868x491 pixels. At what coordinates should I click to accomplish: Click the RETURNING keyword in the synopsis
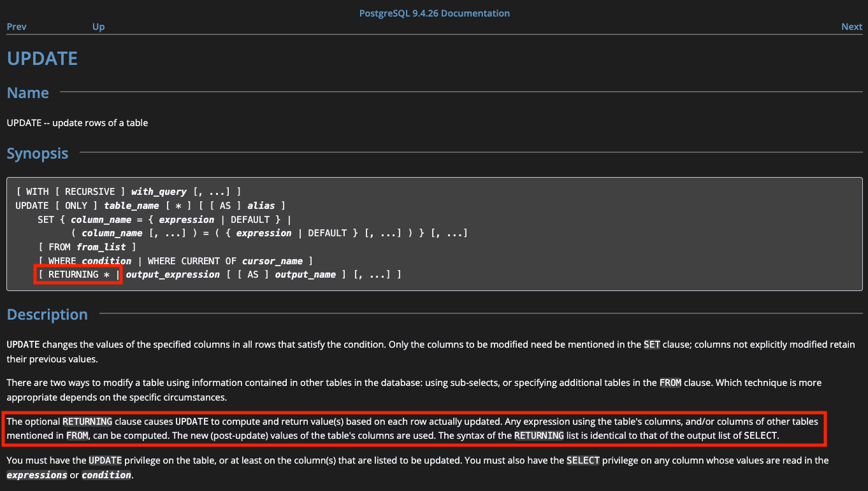(73, 274)
